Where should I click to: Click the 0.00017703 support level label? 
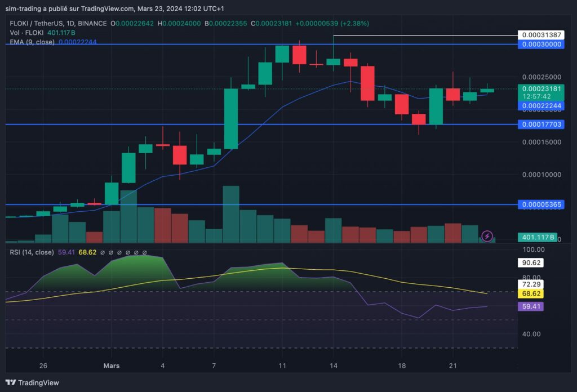pyautogui.click(x=541, y=124)
